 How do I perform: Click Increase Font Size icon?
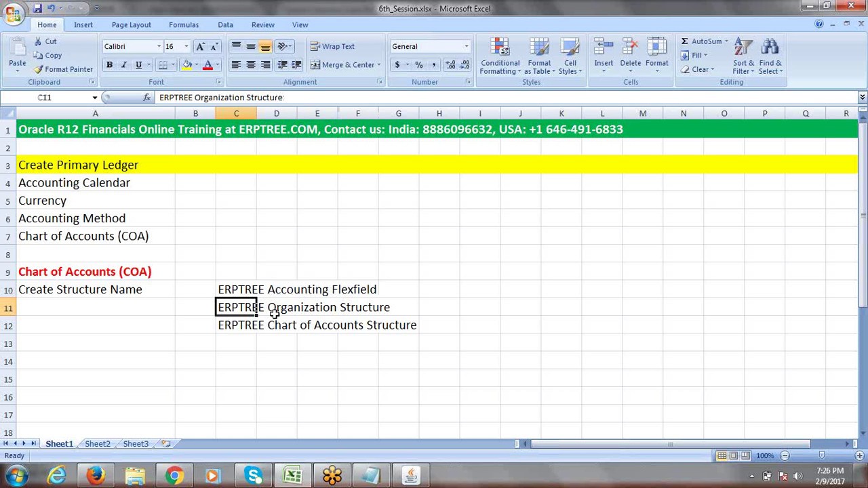pyautogui.click(x=200, y=47)
